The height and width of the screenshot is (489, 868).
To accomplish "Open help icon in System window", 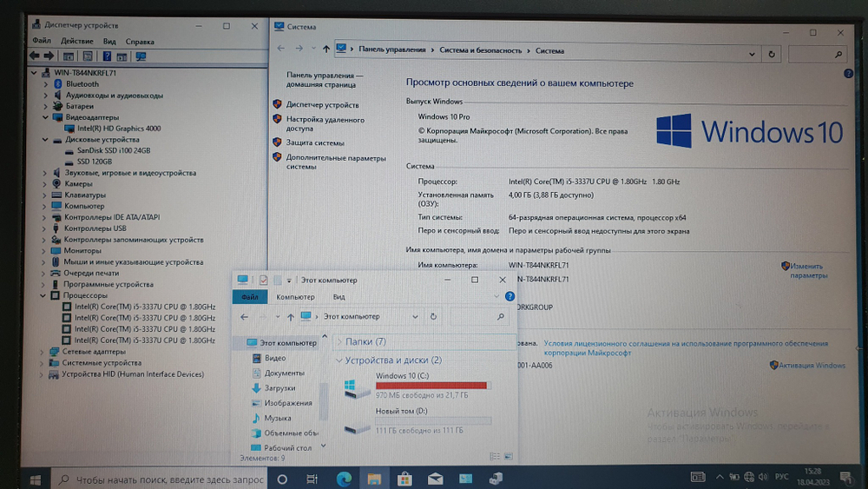I will point(848,74).
